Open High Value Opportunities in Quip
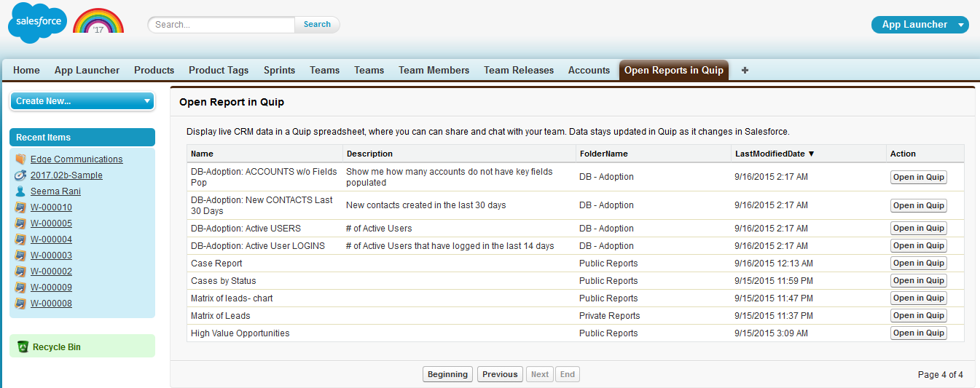Viewport: 980px width, 388px height. [x=919, y=333]
